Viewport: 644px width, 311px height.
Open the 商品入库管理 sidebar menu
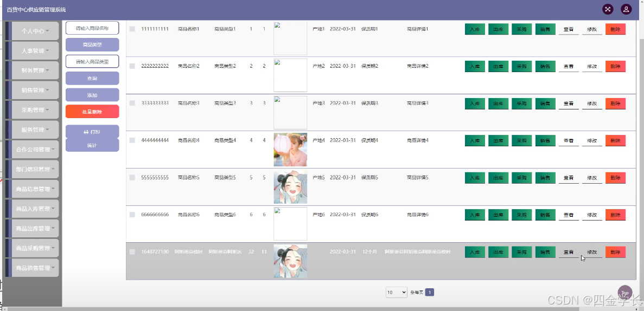(x=35, y=209)
